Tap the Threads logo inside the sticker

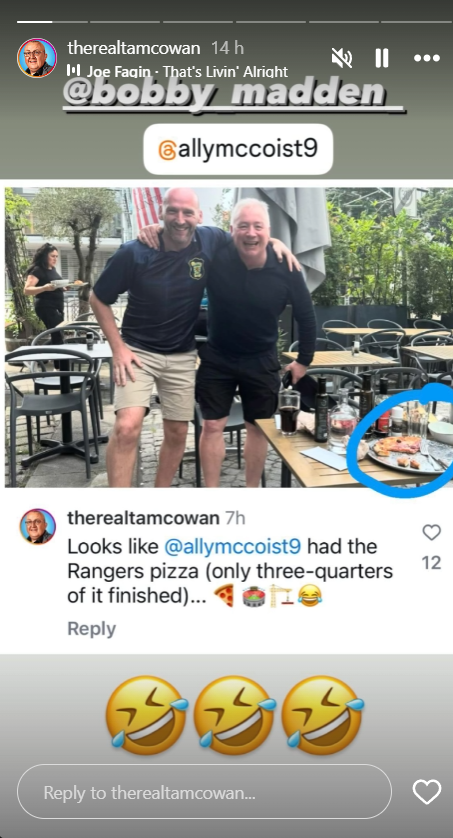tap(167, 150)
